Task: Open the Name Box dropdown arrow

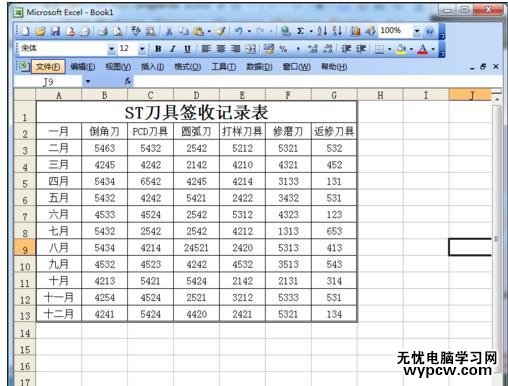Action: coord(88,81)
